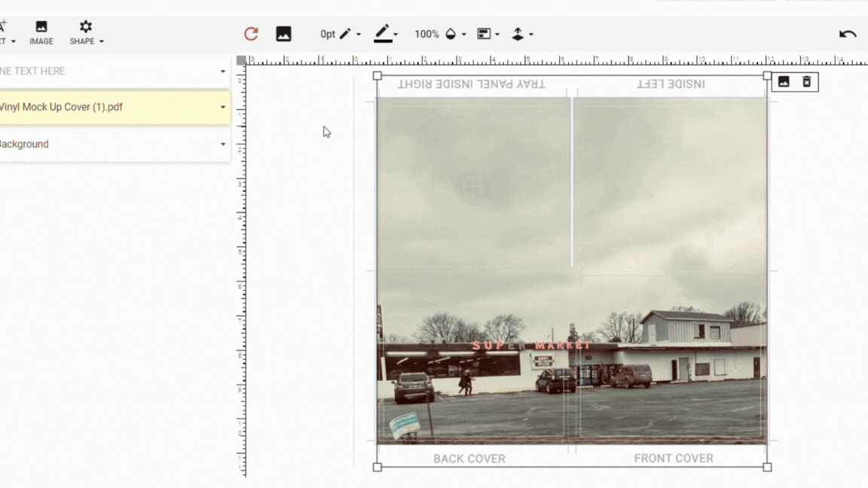The image size is (868, 488).
Task: Expand border color dropdown arrow
Action: coord(396,35)
